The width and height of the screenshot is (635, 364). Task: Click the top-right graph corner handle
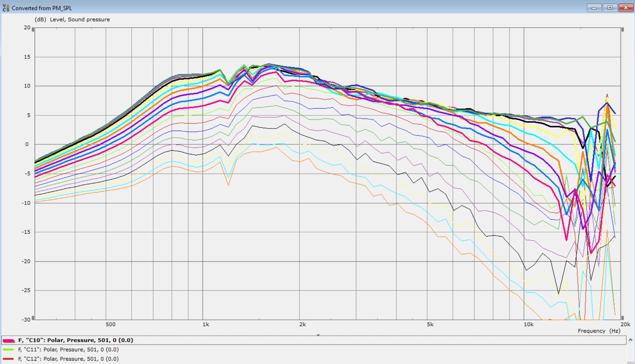click(623, 30)
